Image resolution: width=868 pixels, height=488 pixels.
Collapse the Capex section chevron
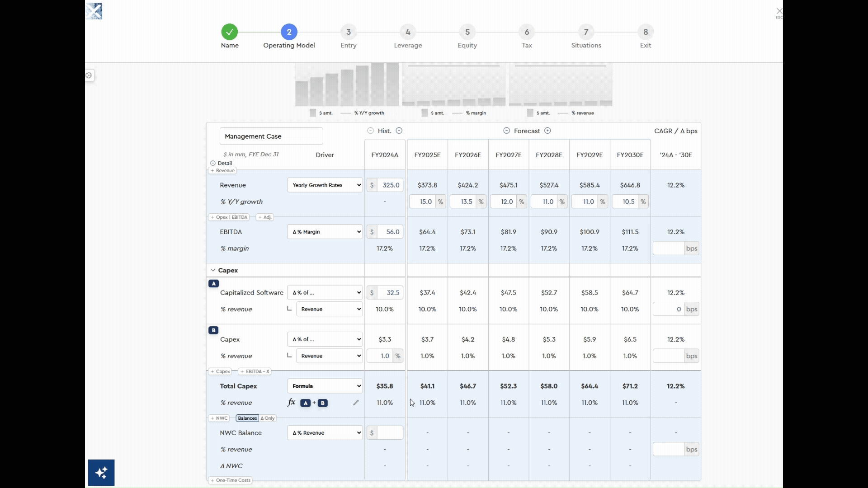[x=213, y=270]
